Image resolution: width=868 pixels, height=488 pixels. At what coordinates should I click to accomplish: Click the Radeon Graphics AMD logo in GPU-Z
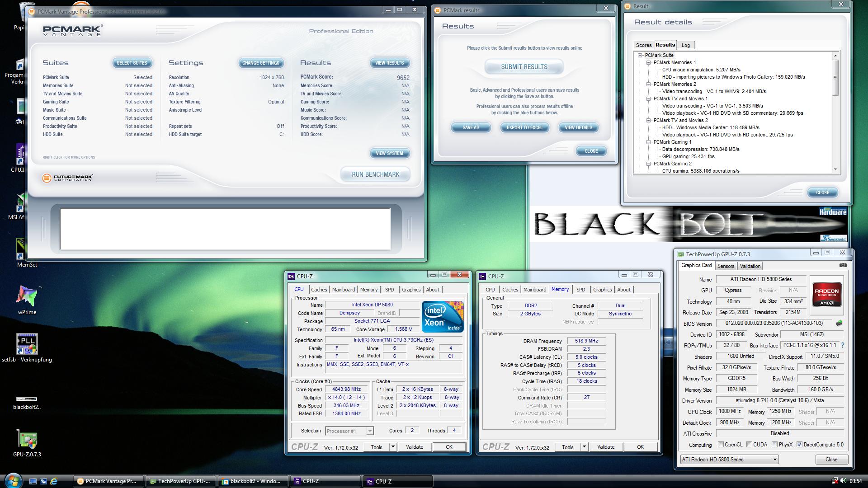click(x=827, y=294)
